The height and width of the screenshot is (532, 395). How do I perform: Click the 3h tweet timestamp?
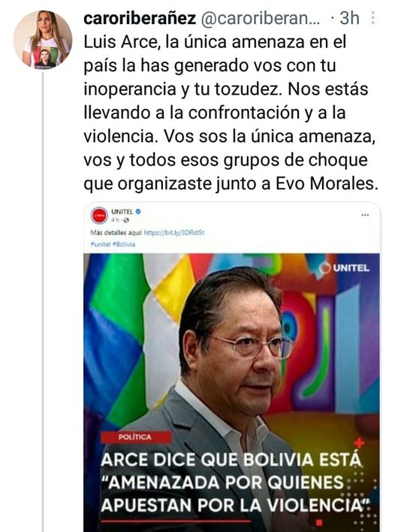pos(349,18)
